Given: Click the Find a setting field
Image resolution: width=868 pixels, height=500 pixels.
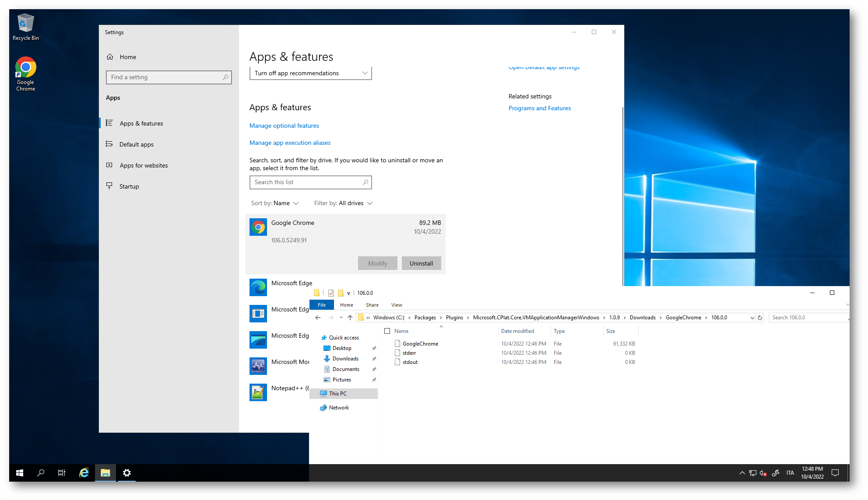Looking at the screenshot, I should (x=169, y=77).
